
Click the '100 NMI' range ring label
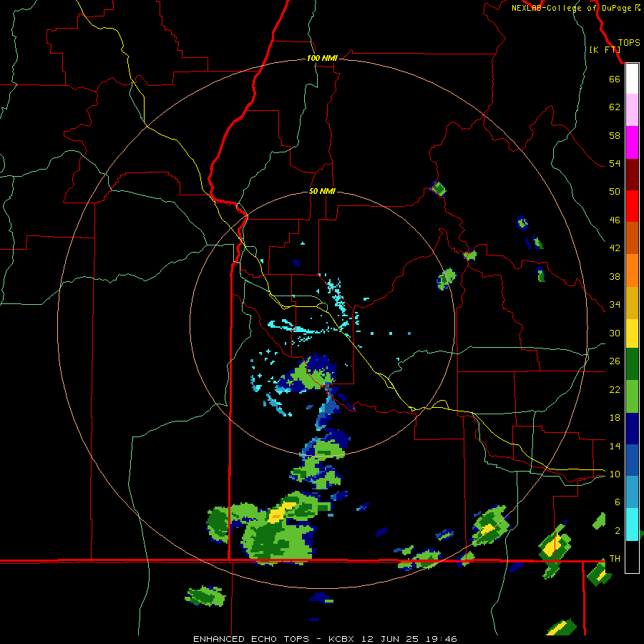322,59
